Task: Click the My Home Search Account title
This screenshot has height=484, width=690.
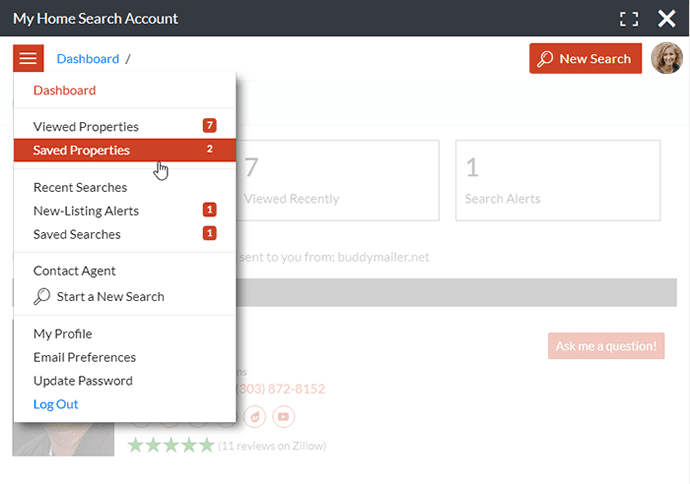Action: click(95, 18)
